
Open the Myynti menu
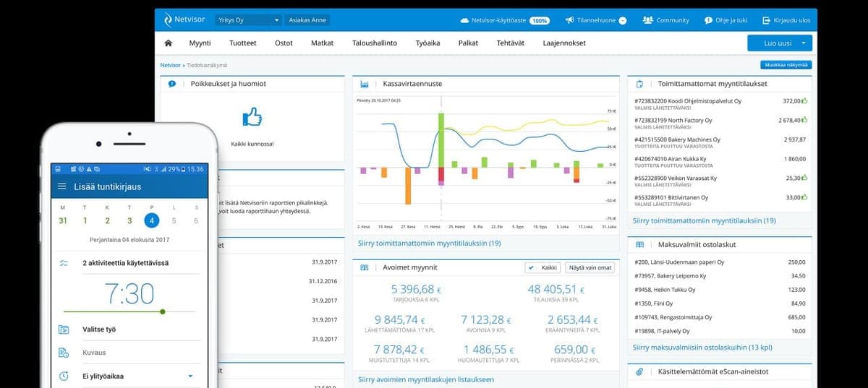pyautogui.click(x=200, y=43)
